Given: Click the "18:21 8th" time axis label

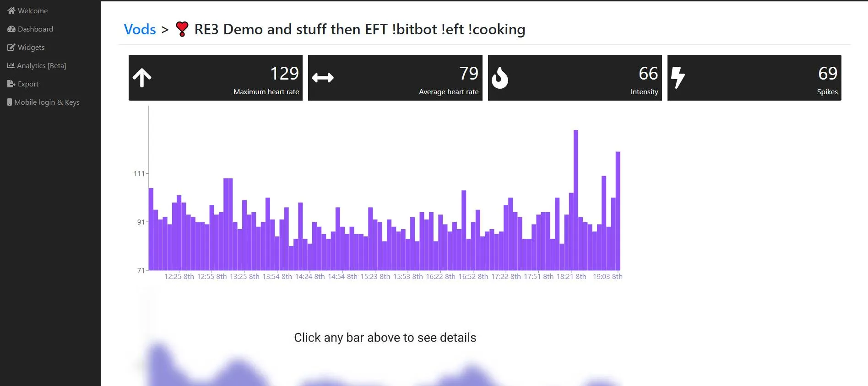Looking at the screenshot, I should pos(571,277).
